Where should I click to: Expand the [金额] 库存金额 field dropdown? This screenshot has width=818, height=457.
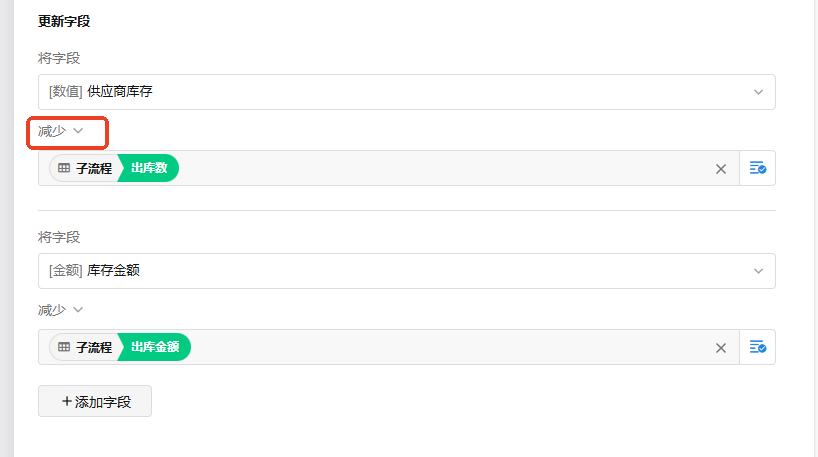(x=400, y=271)
